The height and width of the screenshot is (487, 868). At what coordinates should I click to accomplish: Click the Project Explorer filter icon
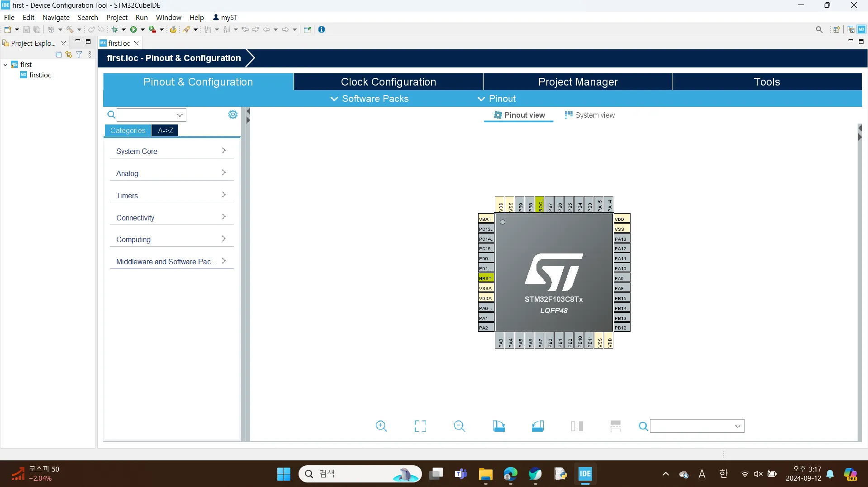click(79, 55)
